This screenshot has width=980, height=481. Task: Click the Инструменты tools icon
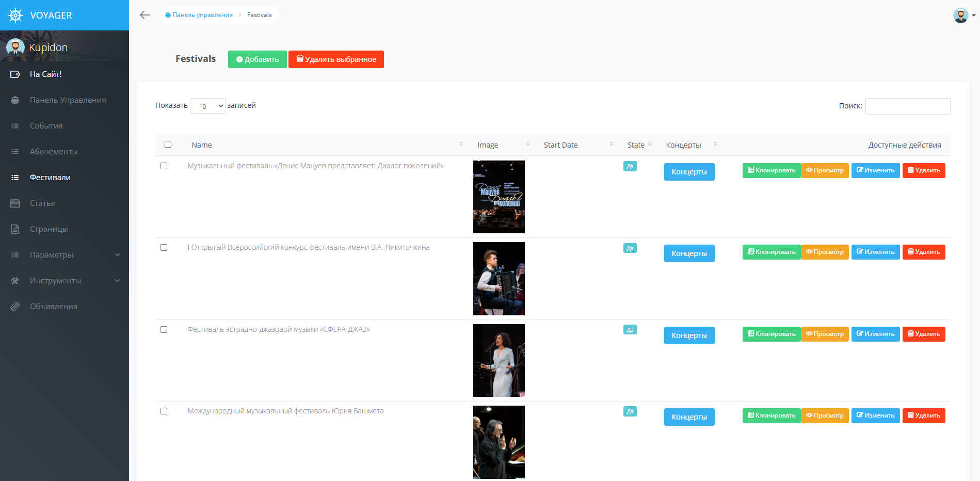(x=15, y=281)
